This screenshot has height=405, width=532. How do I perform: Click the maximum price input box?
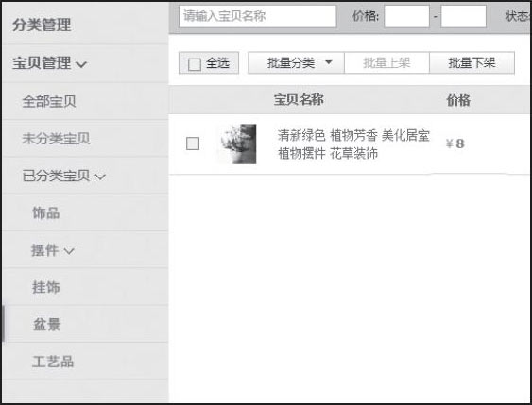[x=463, y=16]
